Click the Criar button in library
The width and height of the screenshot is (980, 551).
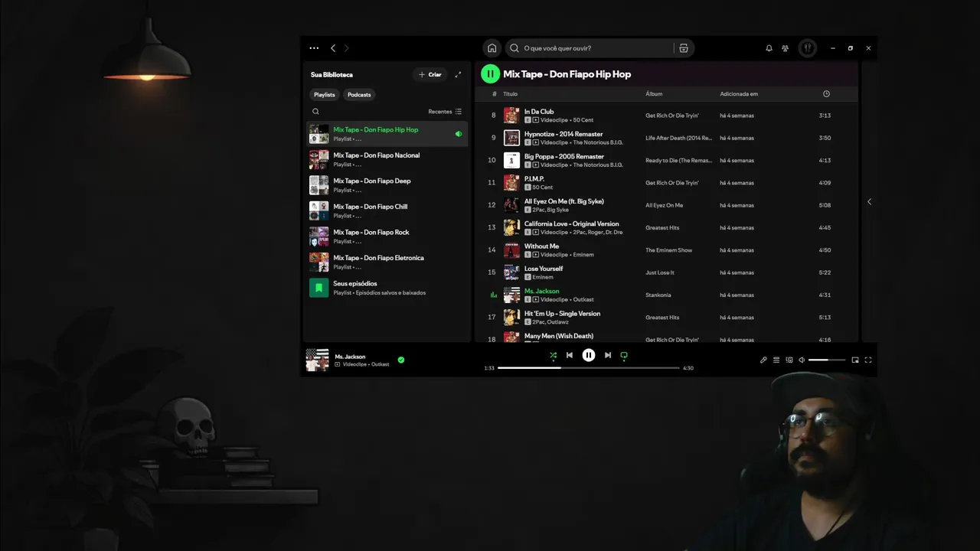tap(430, 74)
